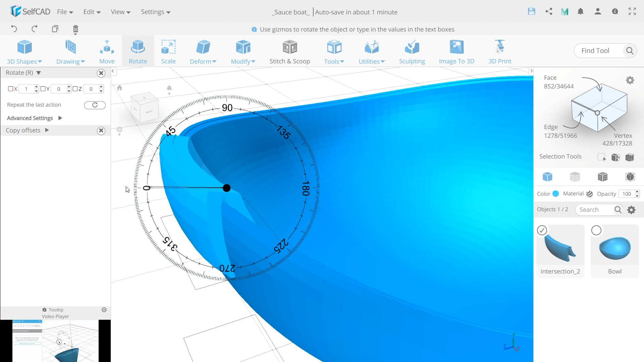
Task: Enable the X axis checkbox
Action: (x=10, y=89)
